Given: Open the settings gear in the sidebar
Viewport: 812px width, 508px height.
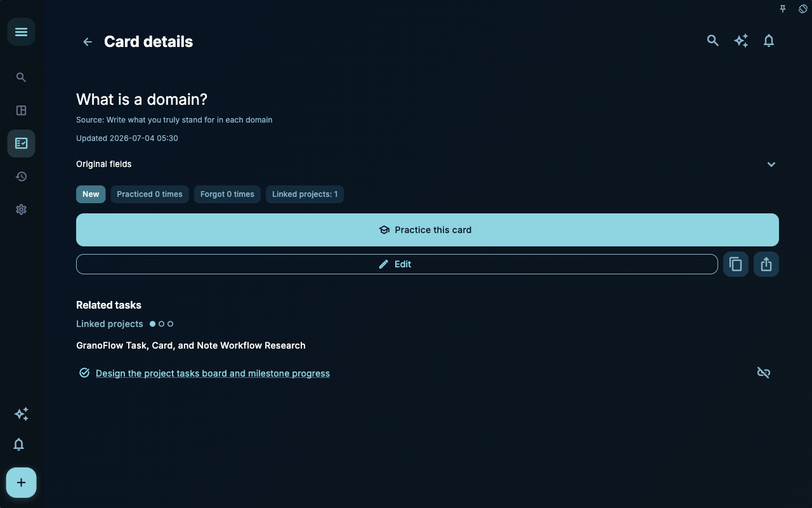Looking at the screenshot, I should pyautogui.click(x=21, y=210).
